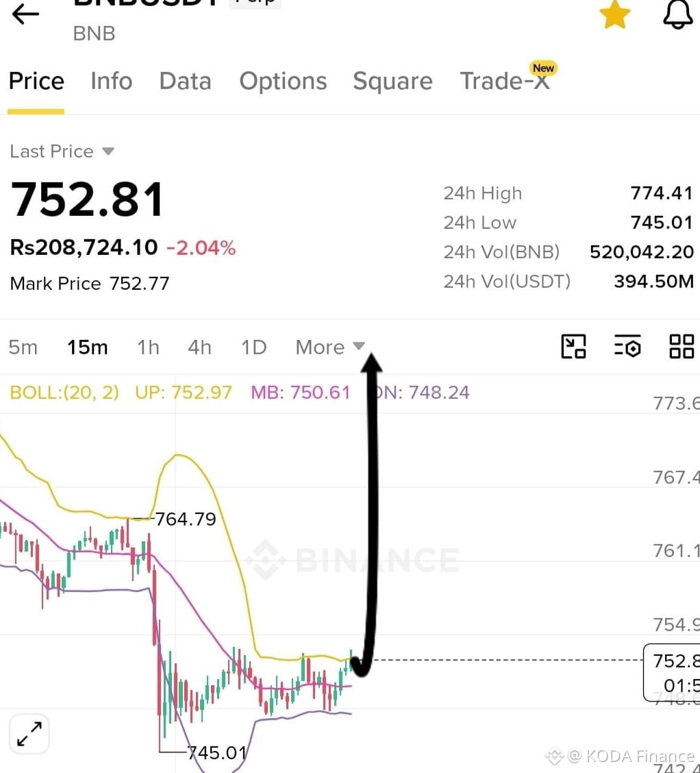
Task: Select the 1D timeframe
Action: coord(253,347)
